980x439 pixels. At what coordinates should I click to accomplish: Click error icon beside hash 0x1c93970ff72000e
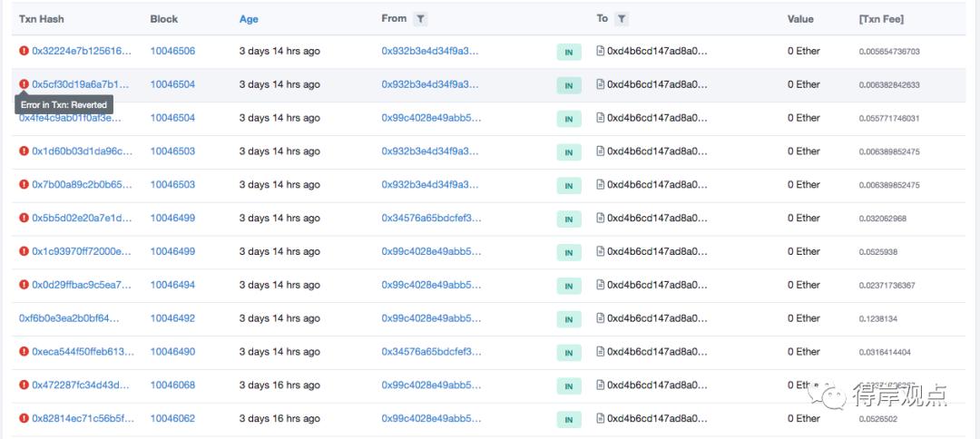point(24,251)
